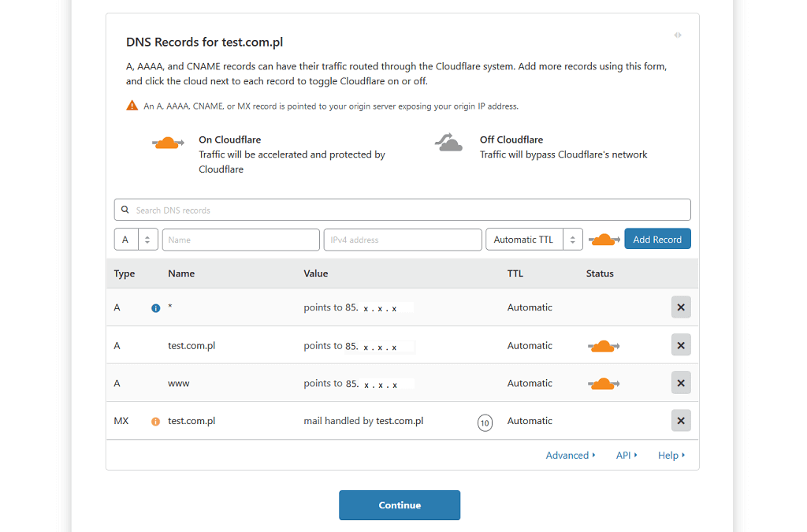Toggle proxy cloud in new record form
The width and height of the screenshot is (807, 532).
(x=604, y=240)
